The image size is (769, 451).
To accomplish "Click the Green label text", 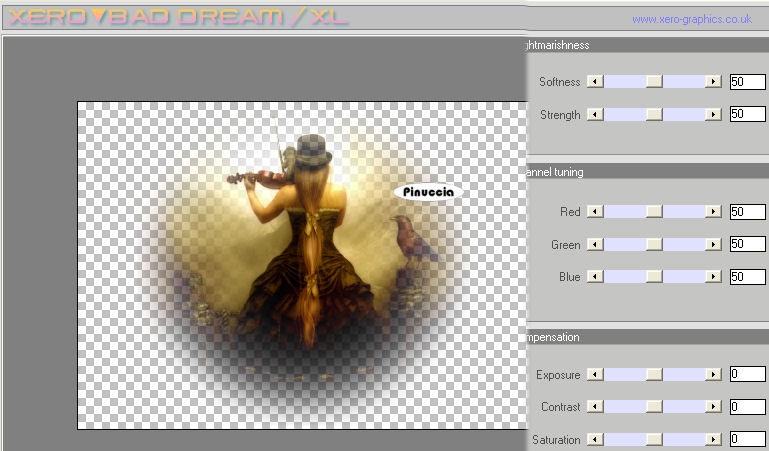I will coord(565,244).
